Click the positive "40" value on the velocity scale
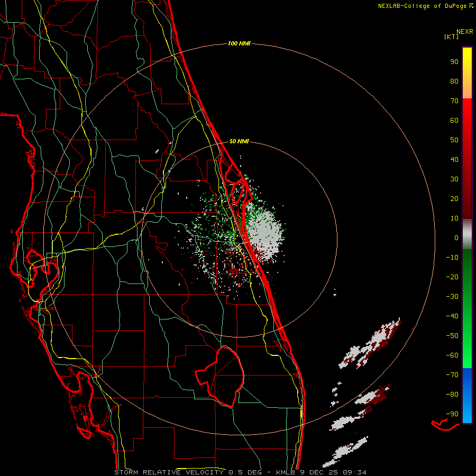 pos(454,160)
